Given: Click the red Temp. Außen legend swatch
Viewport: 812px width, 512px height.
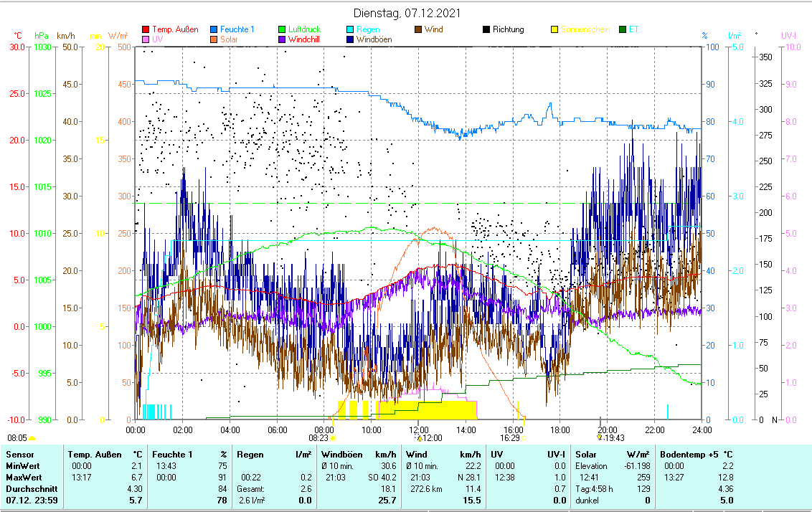Looking at the screenshot, I should point(147,30).
